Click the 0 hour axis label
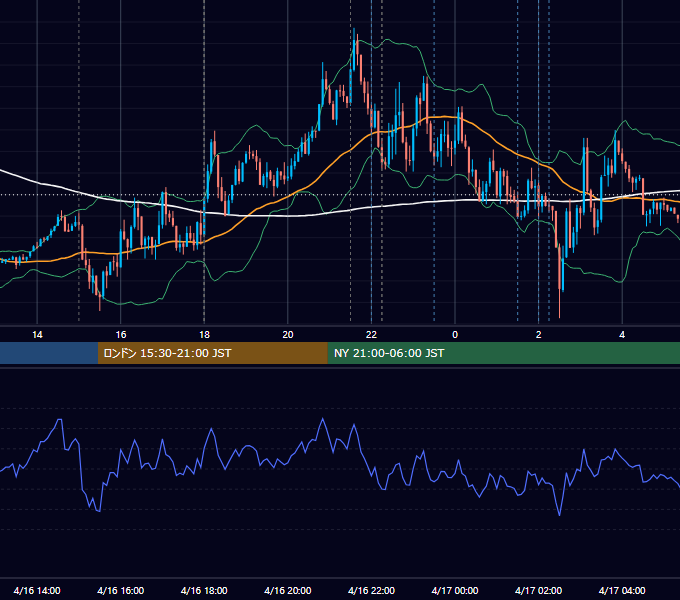The height and width of the screenshot is (600, 680). [x=455, y=335]
